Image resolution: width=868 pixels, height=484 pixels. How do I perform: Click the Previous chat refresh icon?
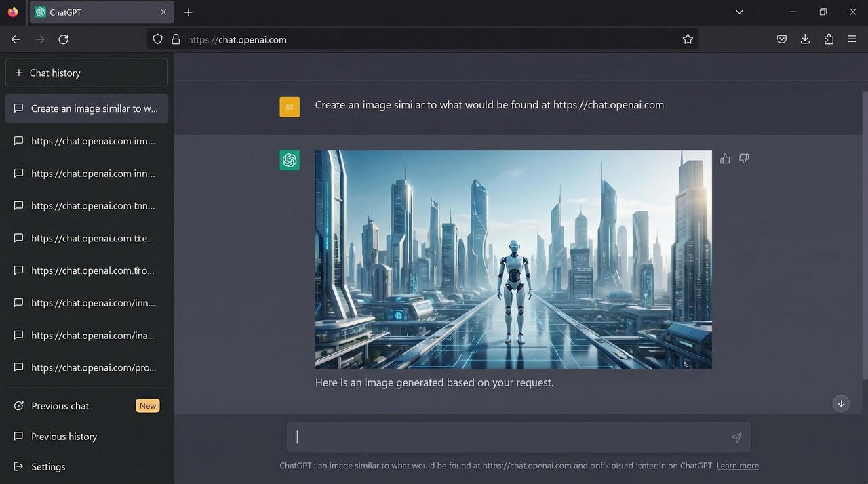(18, 406)
